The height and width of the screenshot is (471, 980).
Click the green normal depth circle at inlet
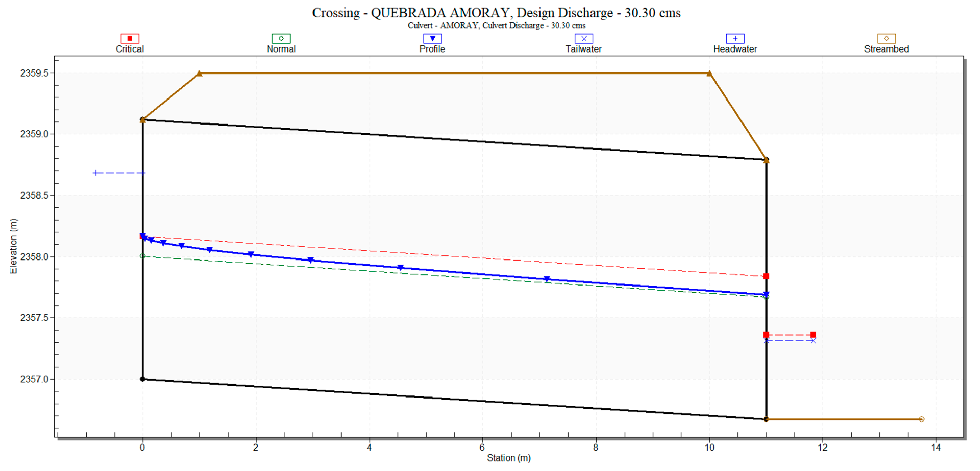click(142, 256)
